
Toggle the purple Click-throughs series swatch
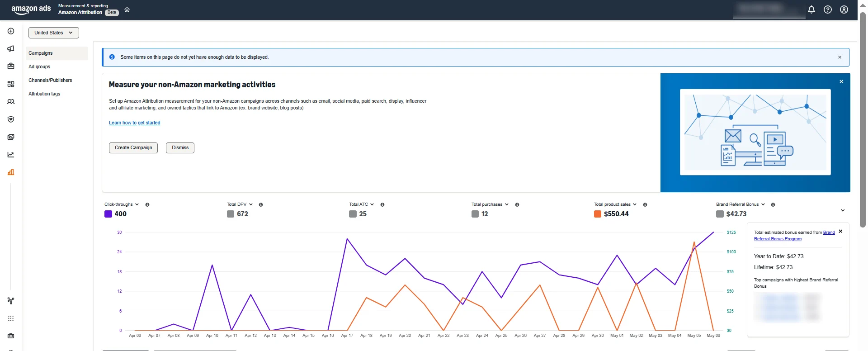108,214
